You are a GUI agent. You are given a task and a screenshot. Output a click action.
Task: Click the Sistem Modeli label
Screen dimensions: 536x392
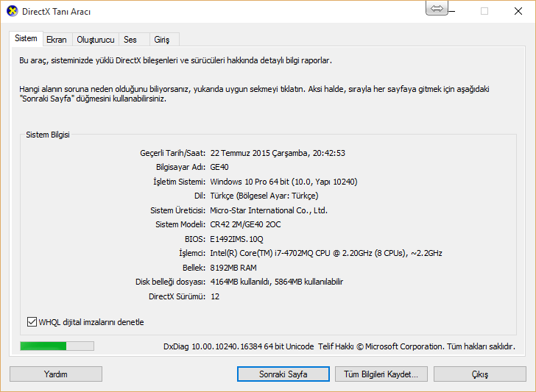[180, 225]
